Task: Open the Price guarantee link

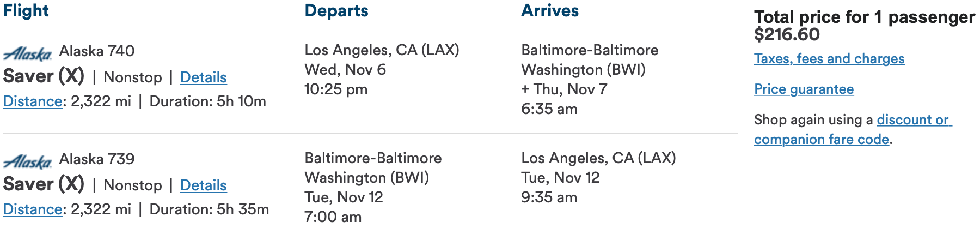Action: tap(804, 89)
